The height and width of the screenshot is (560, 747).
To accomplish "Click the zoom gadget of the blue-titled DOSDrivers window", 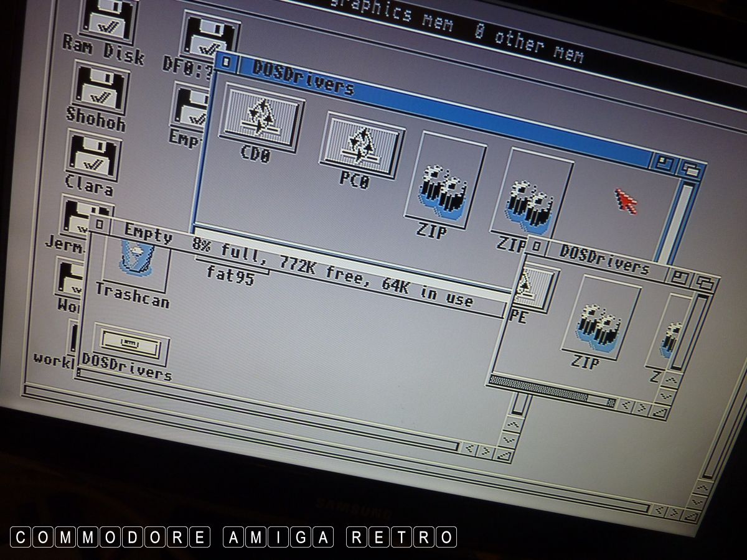I will (x=665, y=164).
